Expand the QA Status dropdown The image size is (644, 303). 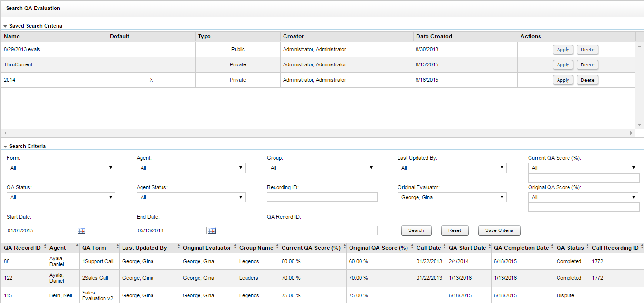(61, 197)
